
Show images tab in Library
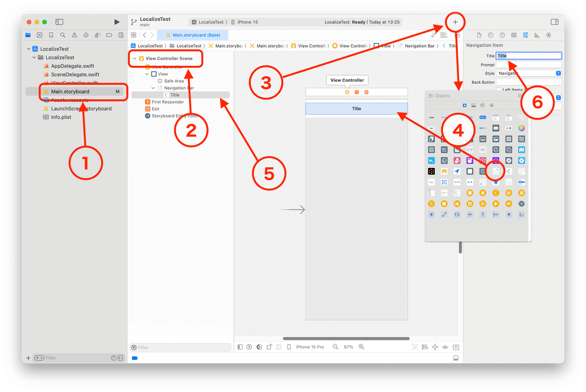[473, 105]
